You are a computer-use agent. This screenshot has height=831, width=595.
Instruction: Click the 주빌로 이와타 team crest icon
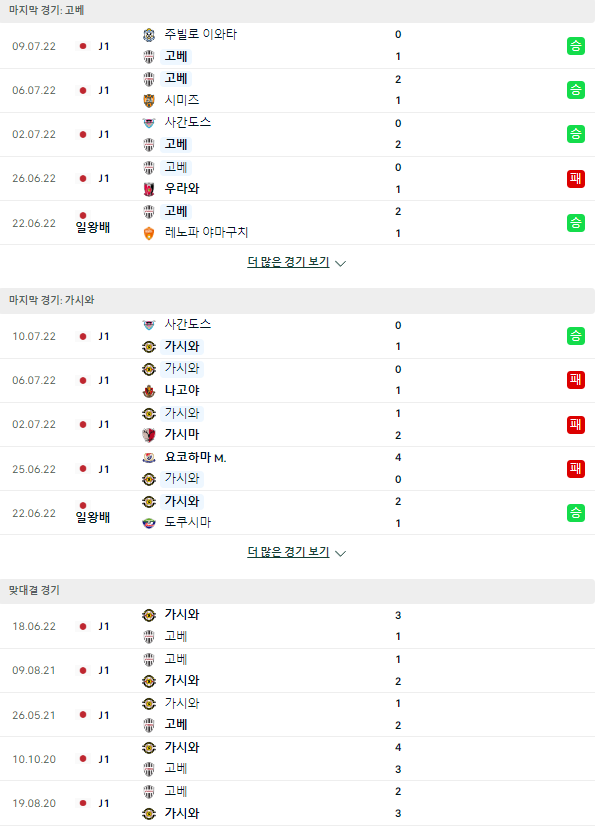point(149,35)
